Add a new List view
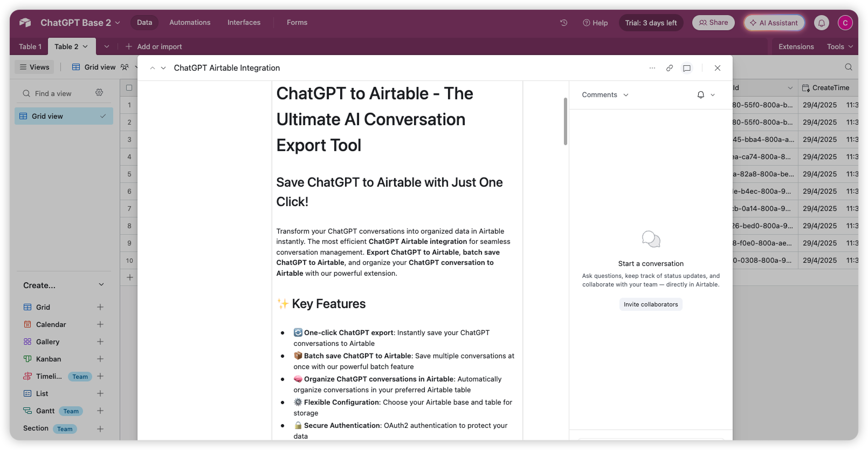The width and height of the screenshot is (868, 450). pyautogui.click(x=100, y=393)
